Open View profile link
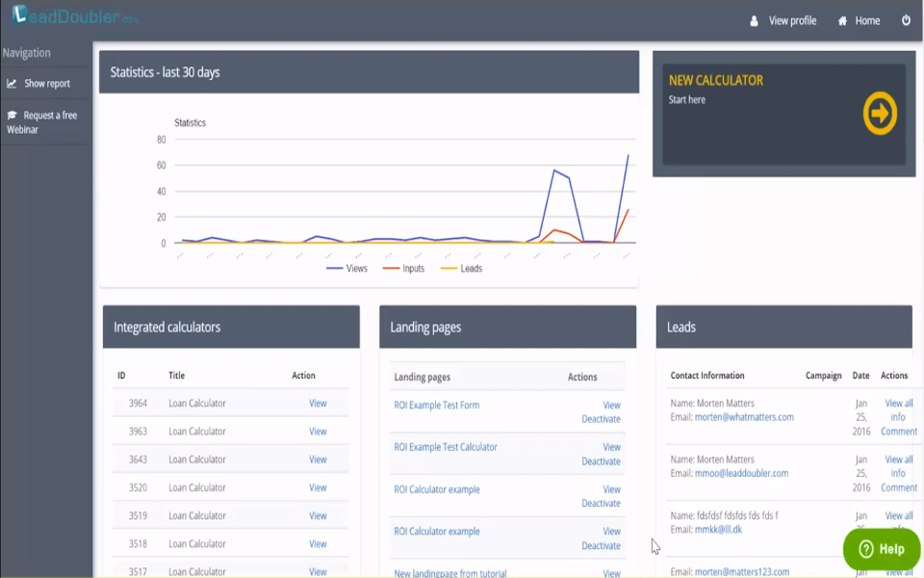This screenshot has height=578, width=924. (792, 21)
